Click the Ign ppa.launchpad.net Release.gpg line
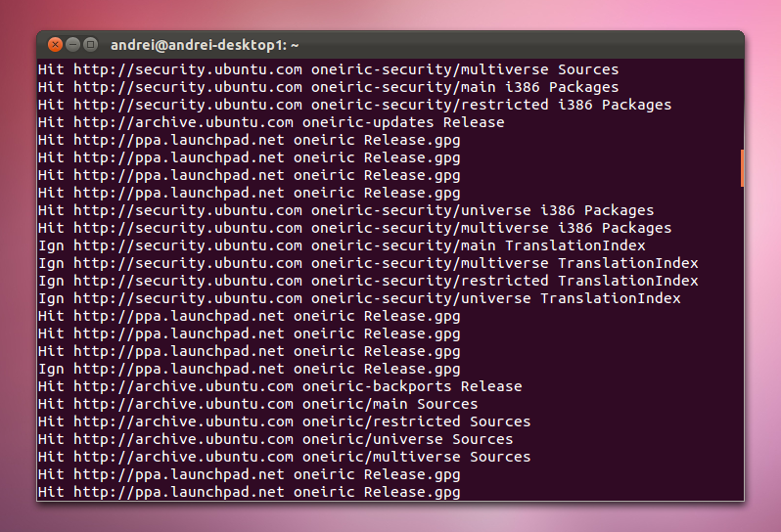 click(x=249, y=369)
